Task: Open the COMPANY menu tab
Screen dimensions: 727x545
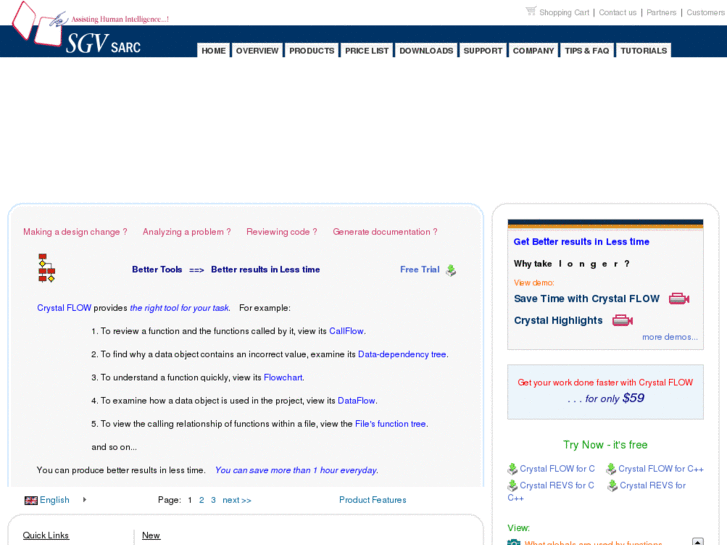Action: click(x=533, y=51)
